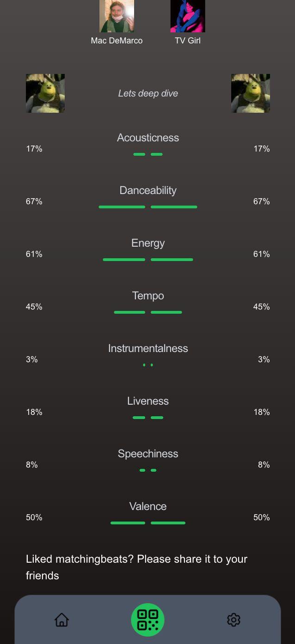Screen dimensions: 295x644
Task: Click the Valence comparison bar
Action: pos(148,523)
